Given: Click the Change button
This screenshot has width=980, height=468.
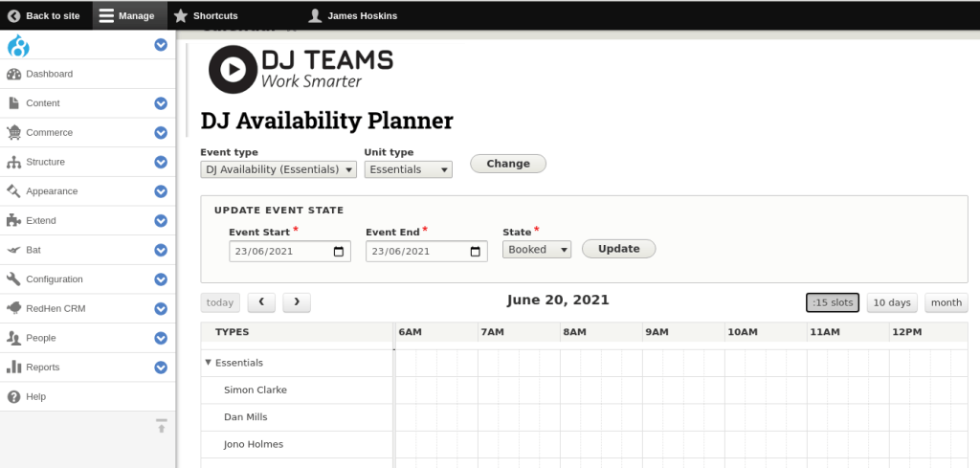Looking at the screenshot, I should [x=507, y=164].
